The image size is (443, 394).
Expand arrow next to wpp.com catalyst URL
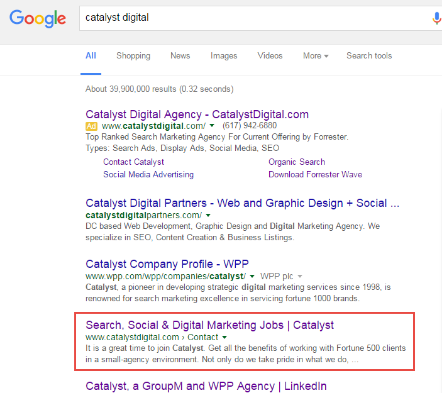pyautogui.click(x=252, y=276)
